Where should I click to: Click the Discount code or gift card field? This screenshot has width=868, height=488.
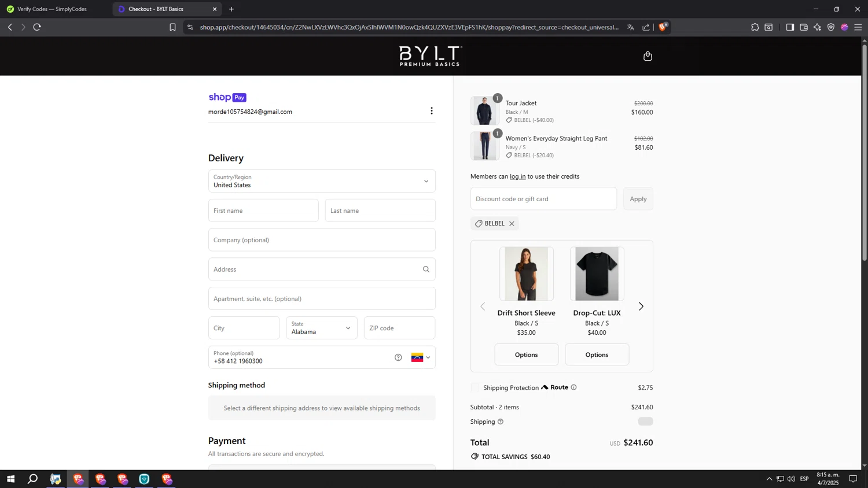(x=543, y=199)
